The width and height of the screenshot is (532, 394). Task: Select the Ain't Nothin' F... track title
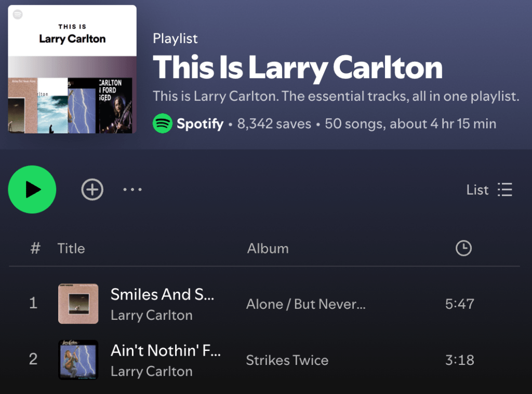166,350
